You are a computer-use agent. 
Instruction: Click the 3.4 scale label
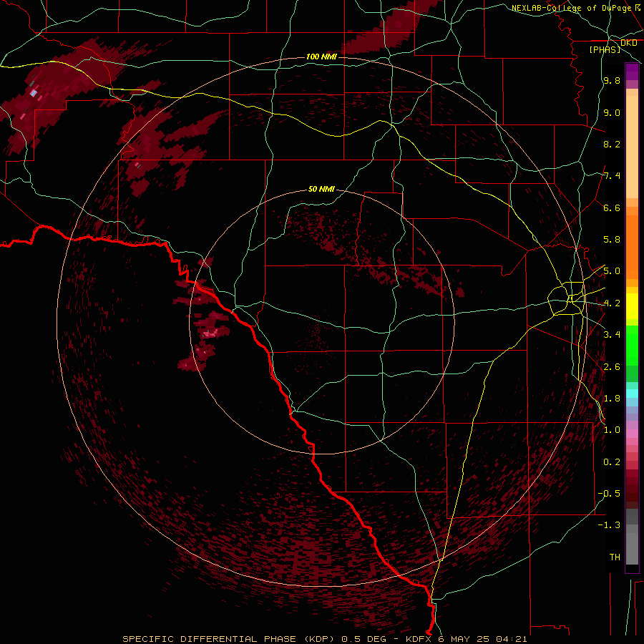pyautogui.click(x=612, y=335)
